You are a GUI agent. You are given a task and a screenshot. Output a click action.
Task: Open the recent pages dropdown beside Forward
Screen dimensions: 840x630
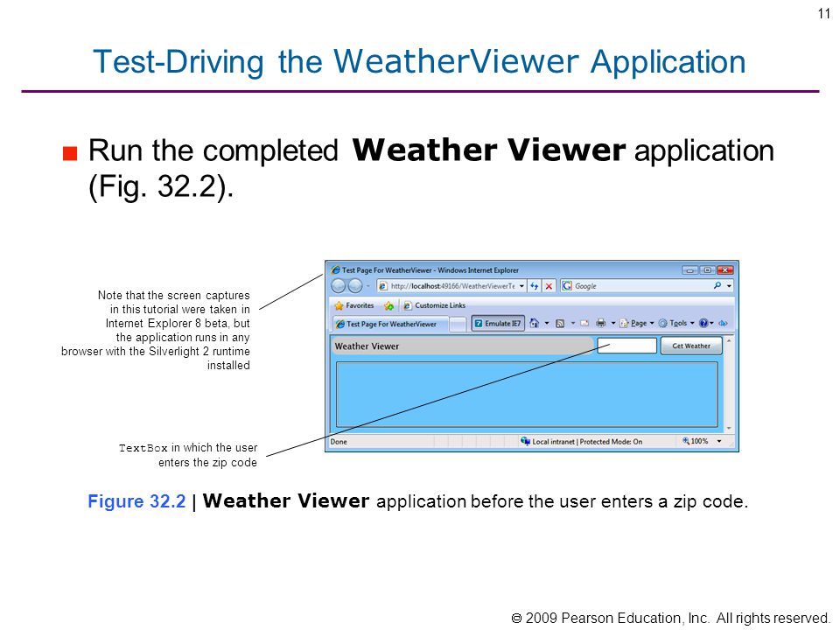(367, 286)
